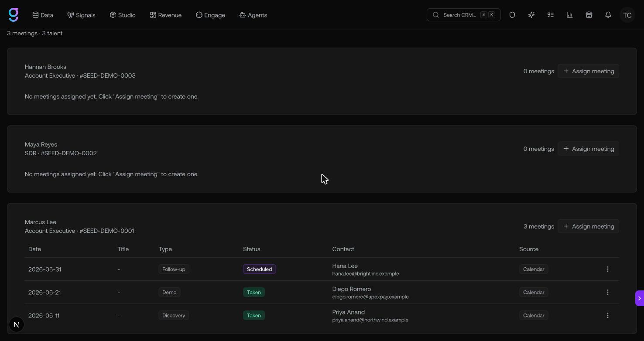Click the 3 meetings count for Marcus Lee
Screen dimensions: 644x341
point(538,226)
